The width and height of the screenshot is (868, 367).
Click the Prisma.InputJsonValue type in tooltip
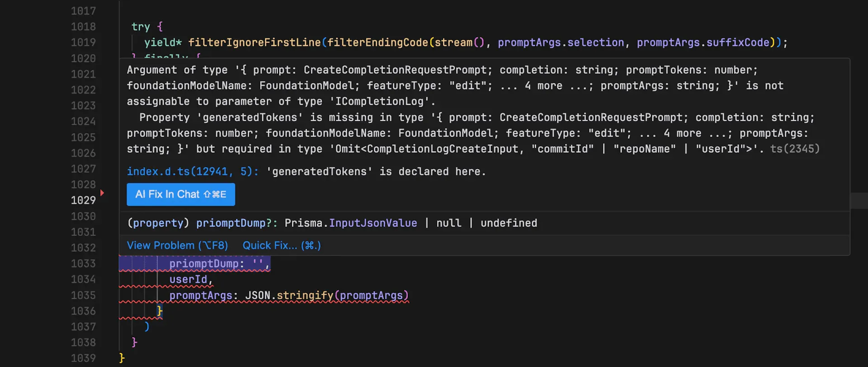(x=351, y=223)
